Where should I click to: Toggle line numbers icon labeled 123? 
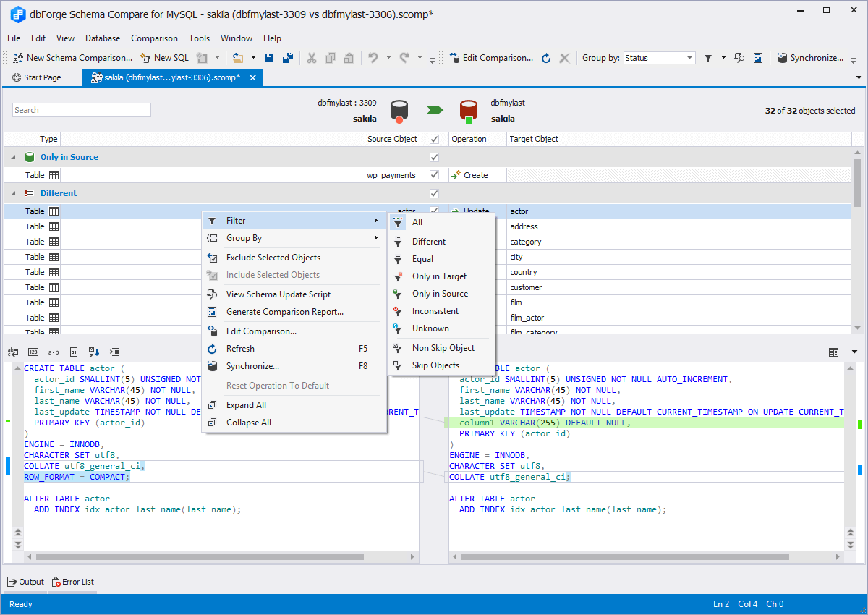[33, 352]
